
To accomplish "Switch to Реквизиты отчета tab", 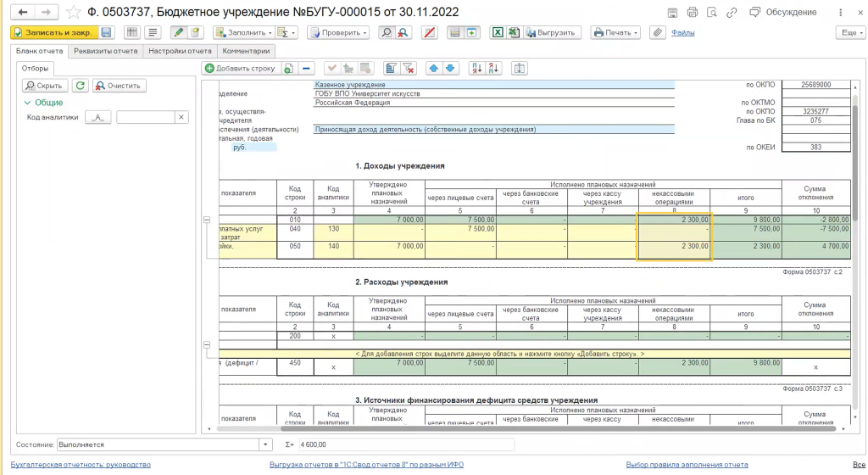I will coord(105,51).
